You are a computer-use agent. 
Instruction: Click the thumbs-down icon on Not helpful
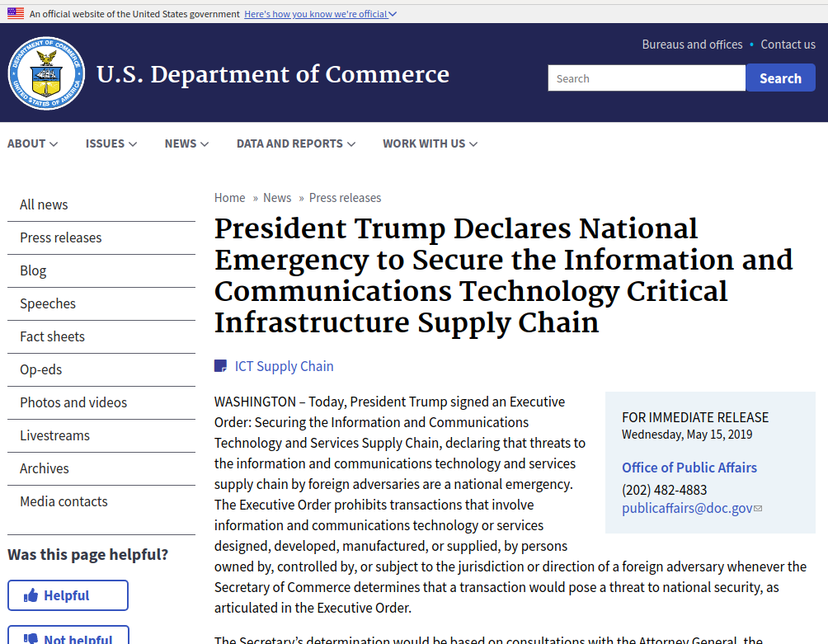coord(31,639)
